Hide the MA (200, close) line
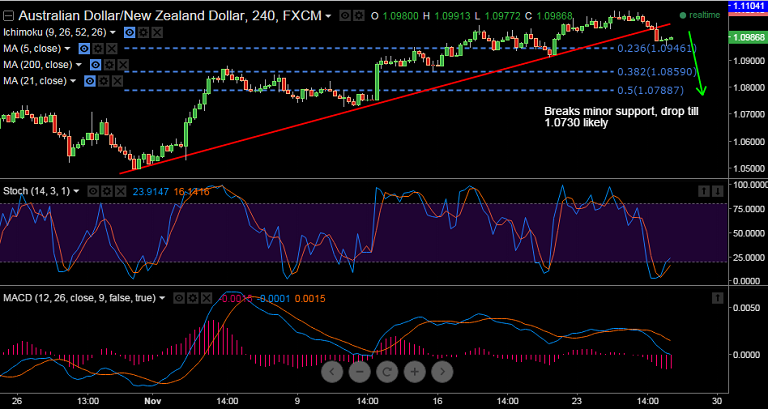 click(x=96, y=65)
